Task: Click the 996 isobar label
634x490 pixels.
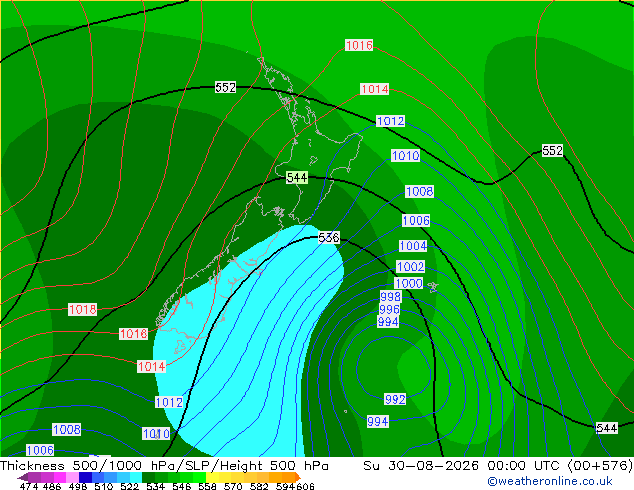Action: pos(389,309)
